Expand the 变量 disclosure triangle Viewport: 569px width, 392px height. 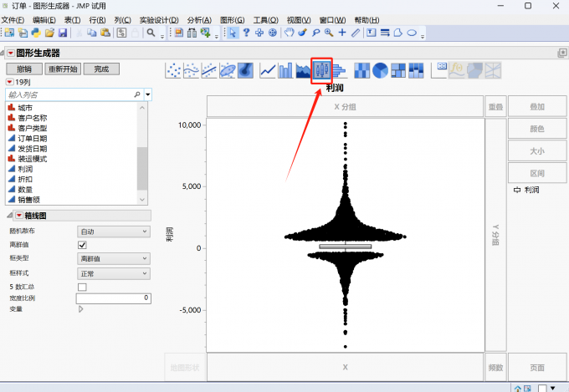(x=81, y=309)
